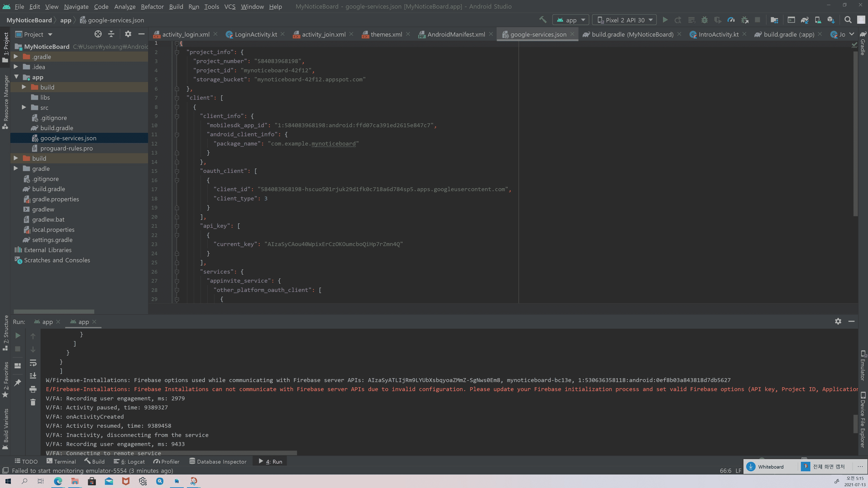This screenshot has width=868, height=488.
Task: Sync project with Gradle files icon
Action: (805, 20)
